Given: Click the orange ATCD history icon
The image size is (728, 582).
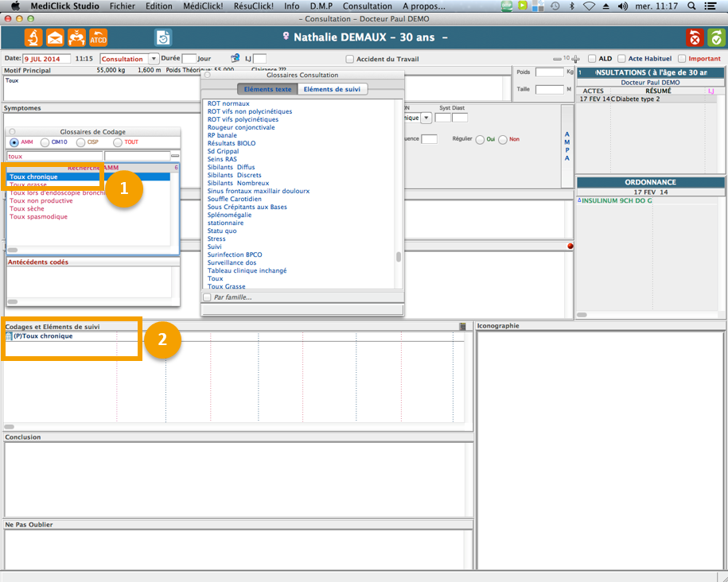Looking at the screenshot, I should 98,37.
